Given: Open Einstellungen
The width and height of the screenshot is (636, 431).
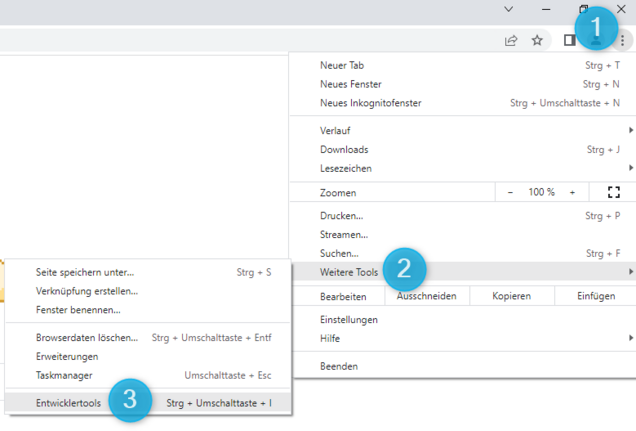Looking at the screenshot, I should point(462,319).
